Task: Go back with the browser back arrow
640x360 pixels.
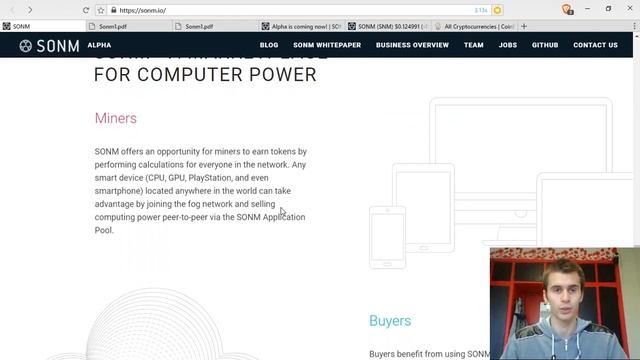Action: tap(12, 10)
